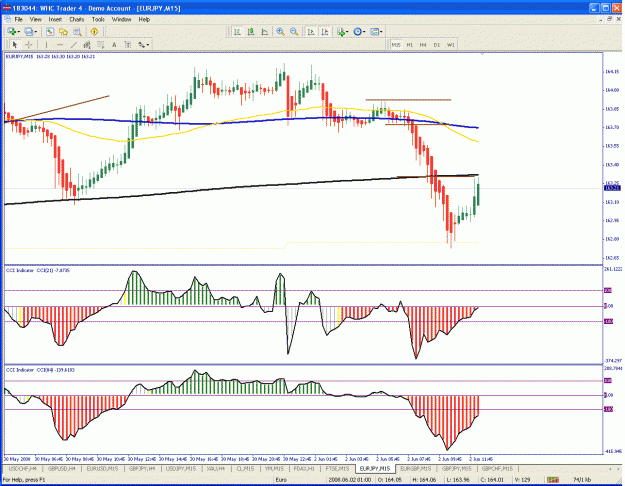Toggle chart Auto Scroll
This screenshot has height=486, width=625.
[x=311, y=31]
